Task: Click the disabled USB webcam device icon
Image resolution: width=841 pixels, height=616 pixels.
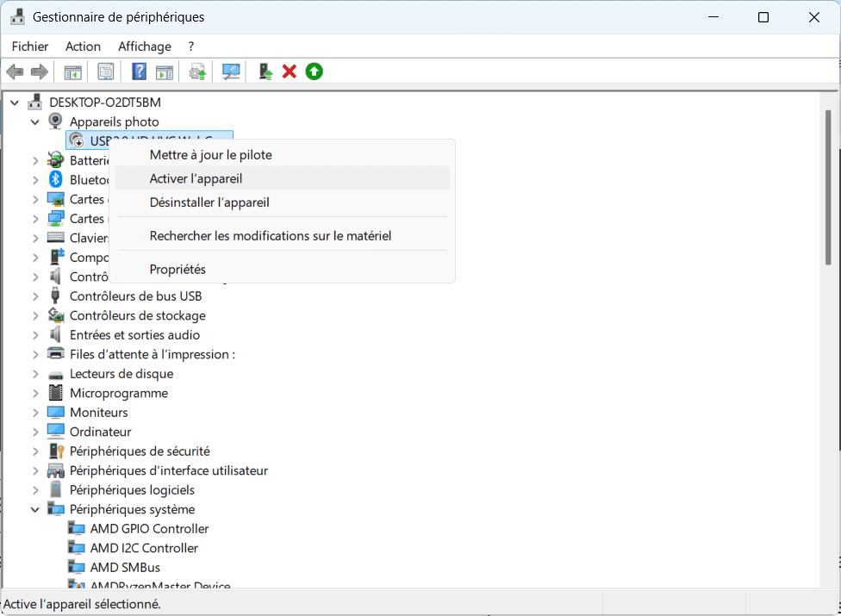Action: pyautogui.click(x=77, y=140)
